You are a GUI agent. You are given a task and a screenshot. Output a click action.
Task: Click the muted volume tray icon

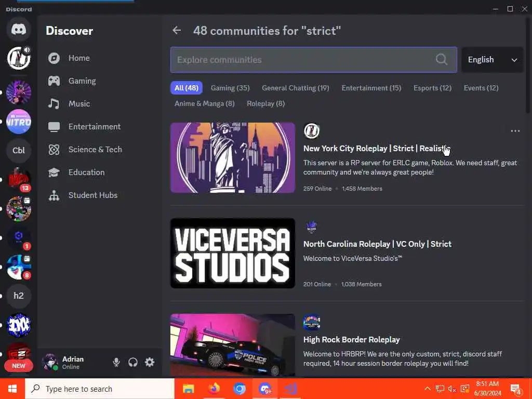pos(452,389)
